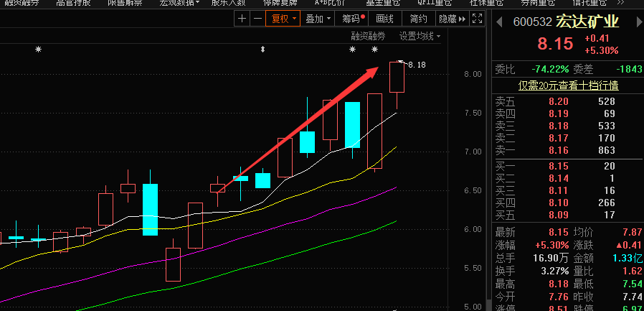Click the 委差 value -1843
This screenshot has width=644, height=311.
pos(629,69)
